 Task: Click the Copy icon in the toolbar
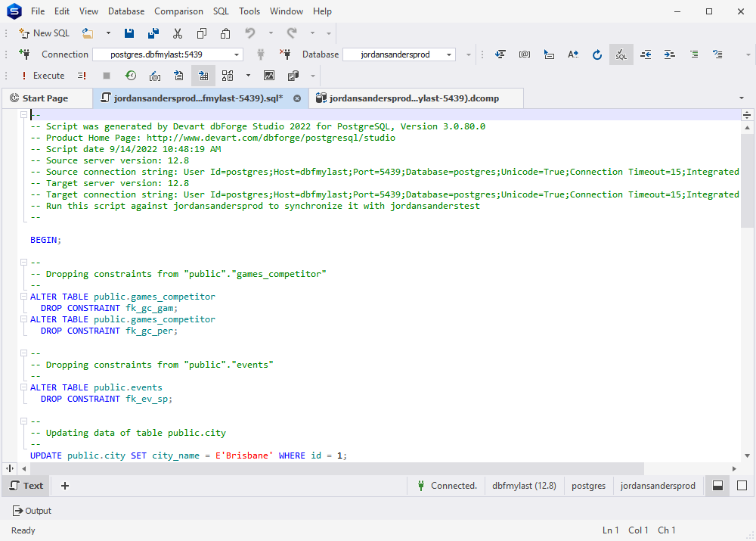[x=202, y=33]
